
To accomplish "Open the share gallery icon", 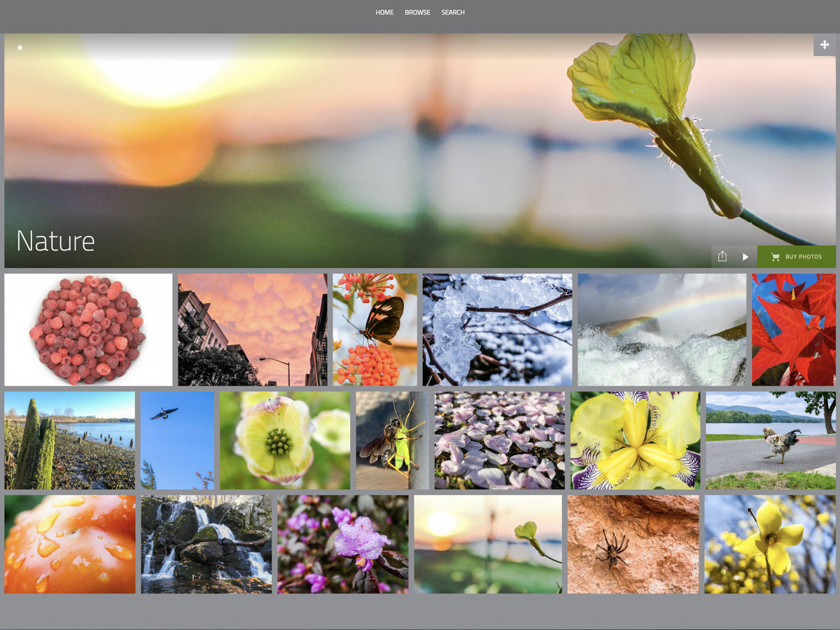I will 722,257.
